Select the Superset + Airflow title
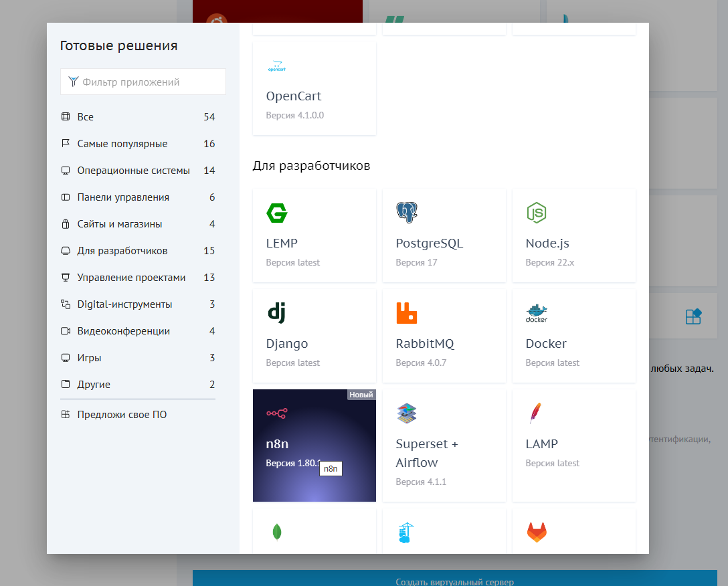The height and width of the screenshot is (586, 728). pos(427,453)
